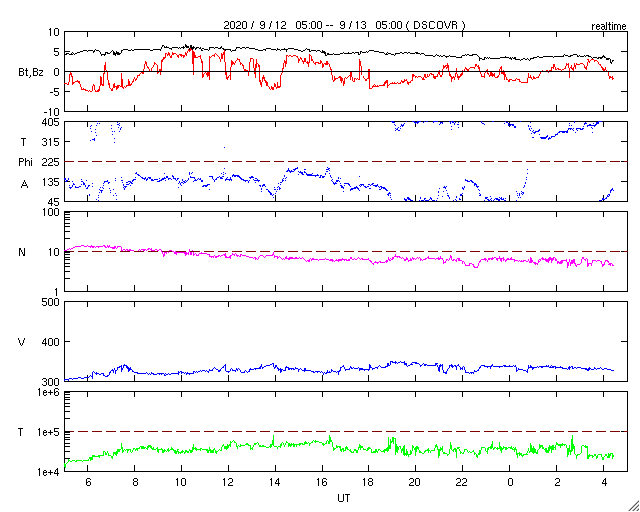Click the '22' hour tick label
This screenshot has width=640, height=512.
coord(462,482)
